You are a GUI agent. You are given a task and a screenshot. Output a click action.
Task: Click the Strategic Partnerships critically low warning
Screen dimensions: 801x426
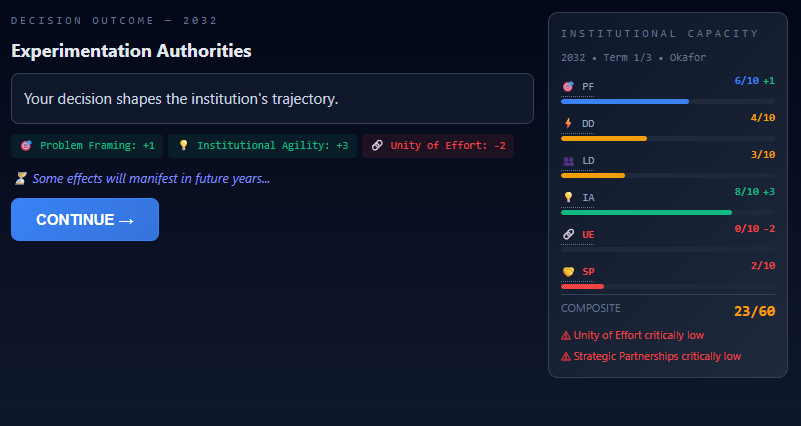tap(651, 357)
